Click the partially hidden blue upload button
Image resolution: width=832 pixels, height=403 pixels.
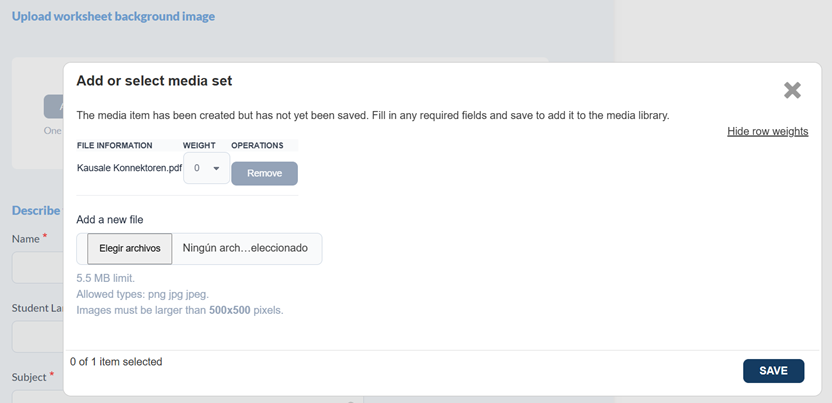(53, 106)
